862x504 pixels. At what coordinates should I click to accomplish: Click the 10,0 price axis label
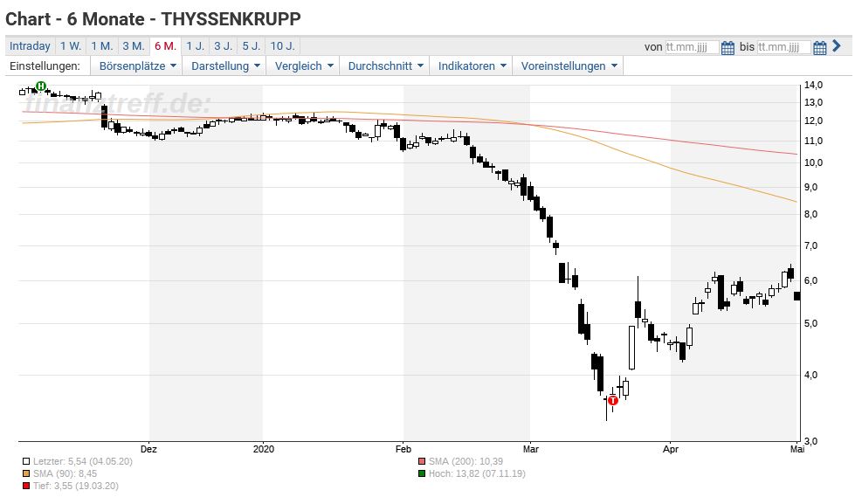[814, 162]
